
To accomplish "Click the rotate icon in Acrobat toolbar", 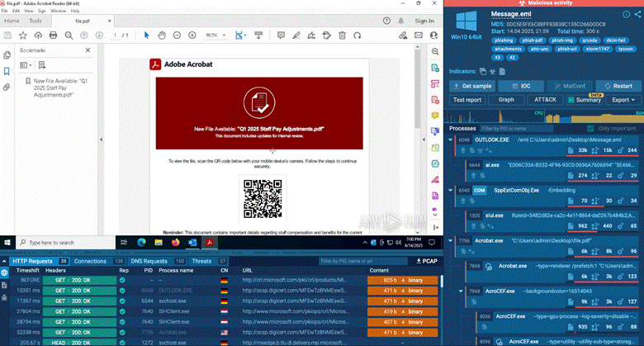I will click(x=358, y=36).
